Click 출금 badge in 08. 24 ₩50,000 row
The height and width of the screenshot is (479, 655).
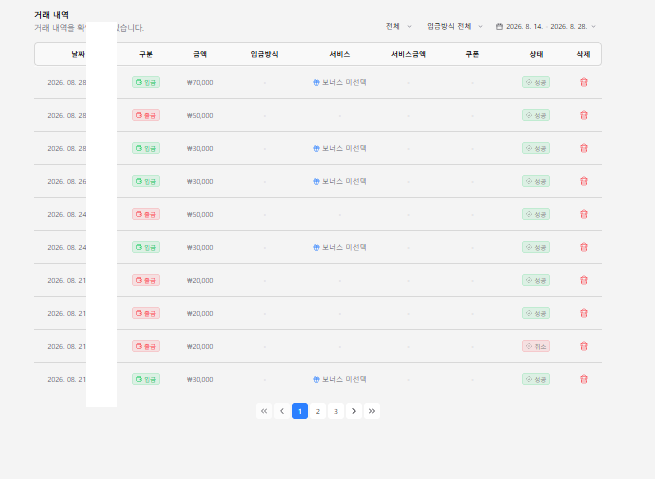point(146,214)
